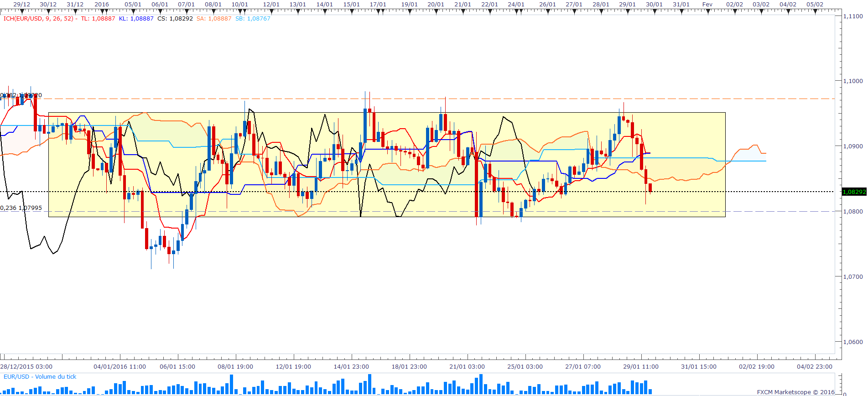
Task: Click the KL: 1,08887 Kijun value
Action: [136, 19]
